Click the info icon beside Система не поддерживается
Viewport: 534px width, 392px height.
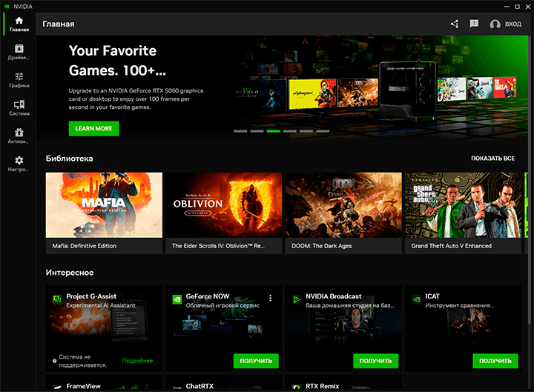pos(54,361)
